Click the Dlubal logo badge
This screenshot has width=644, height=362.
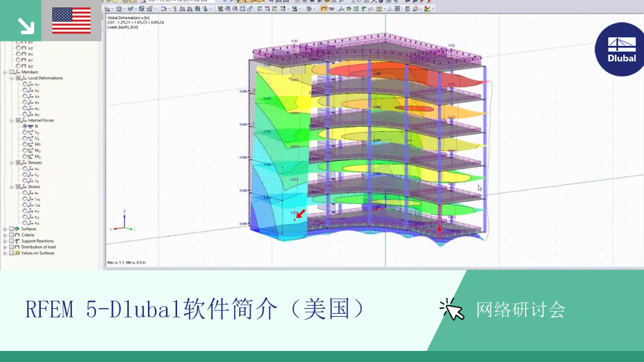click(620, 50)
